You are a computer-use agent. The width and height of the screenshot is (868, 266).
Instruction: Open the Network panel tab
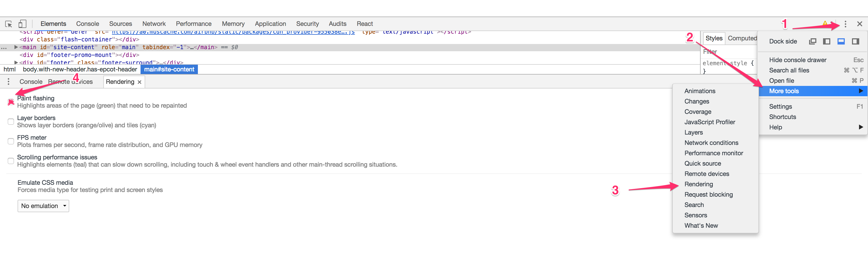pos(154,24)
